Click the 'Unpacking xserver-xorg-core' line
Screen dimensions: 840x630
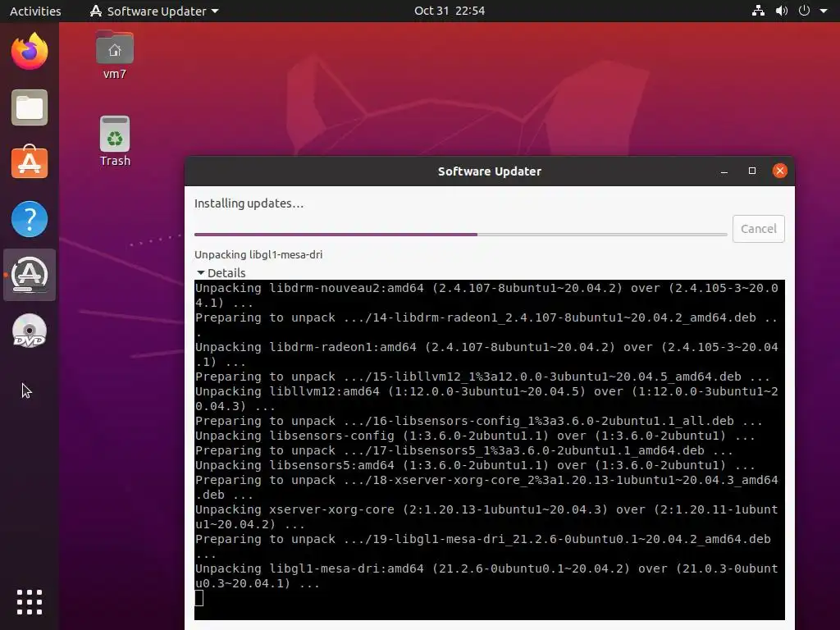click(x=486, y=517)
